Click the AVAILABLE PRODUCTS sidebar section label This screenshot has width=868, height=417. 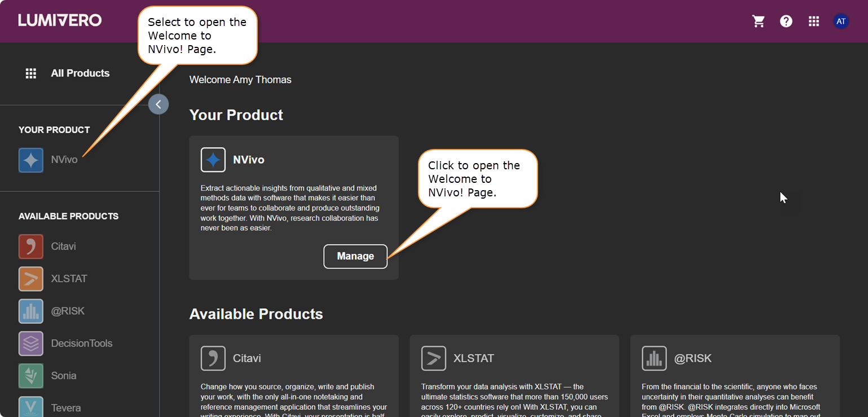click(x=68, y=216)
